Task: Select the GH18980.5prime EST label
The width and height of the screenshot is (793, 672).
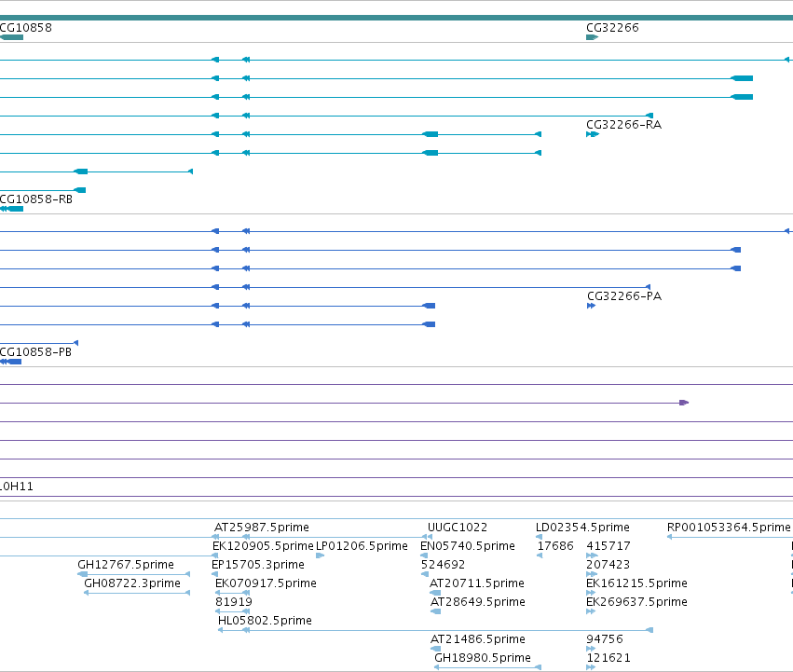Action: 483,658
